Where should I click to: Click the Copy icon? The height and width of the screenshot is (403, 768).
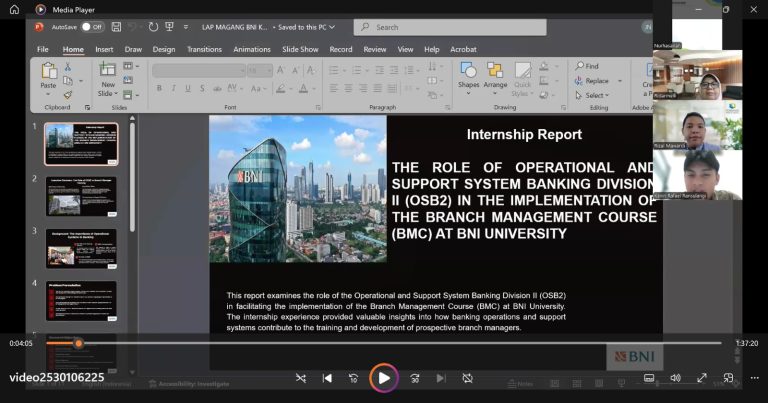[x=68, y=81]
